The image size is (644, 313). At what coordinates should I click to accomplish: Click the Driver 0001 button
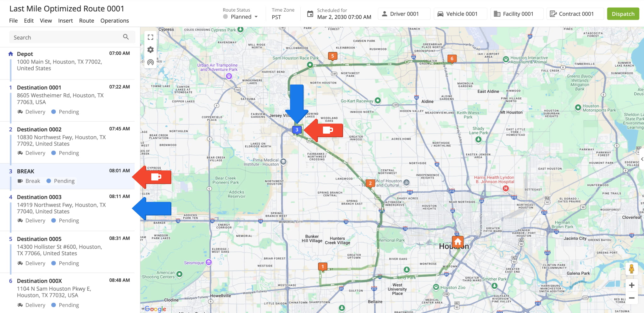pos(404,14)
